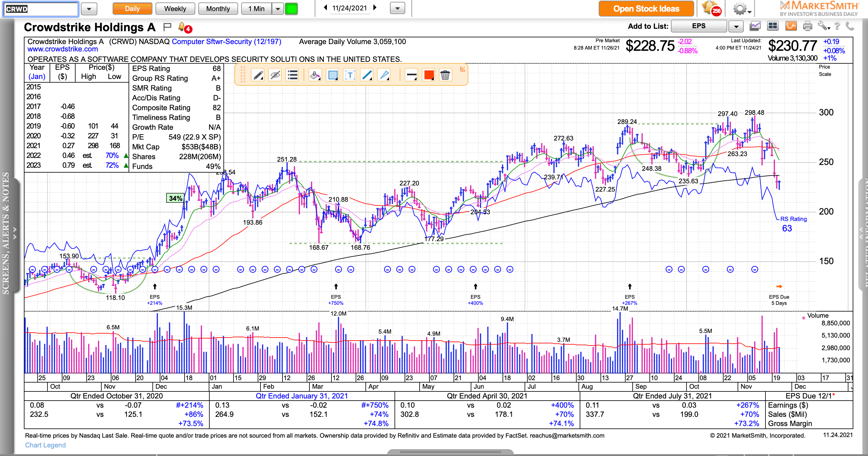Switch to Weekly chart tab
The height and width of the screenshot is (456, 868).
(175, 9)
